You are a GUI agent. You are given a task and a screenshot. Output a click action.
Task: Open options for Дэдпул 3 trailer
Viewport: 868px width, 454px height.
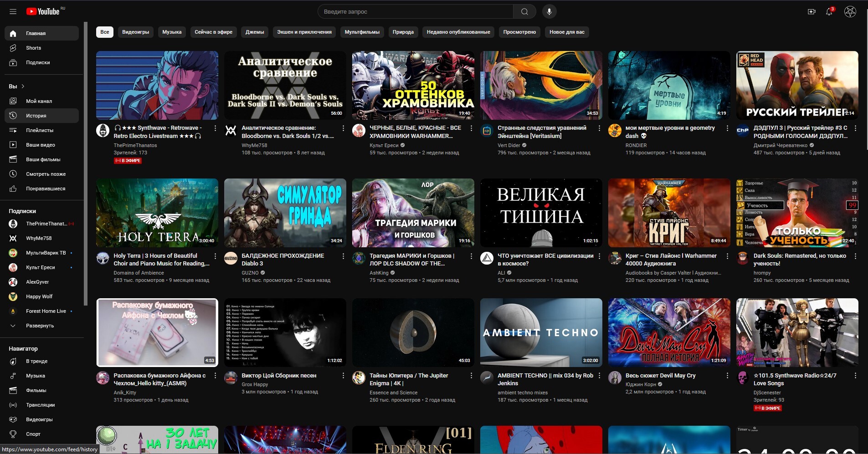855,128
